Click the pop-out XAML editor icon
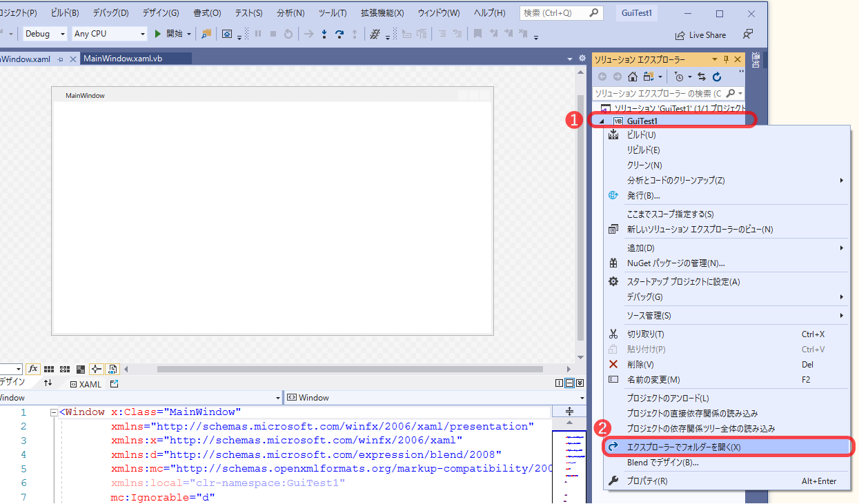 (114, 384)
